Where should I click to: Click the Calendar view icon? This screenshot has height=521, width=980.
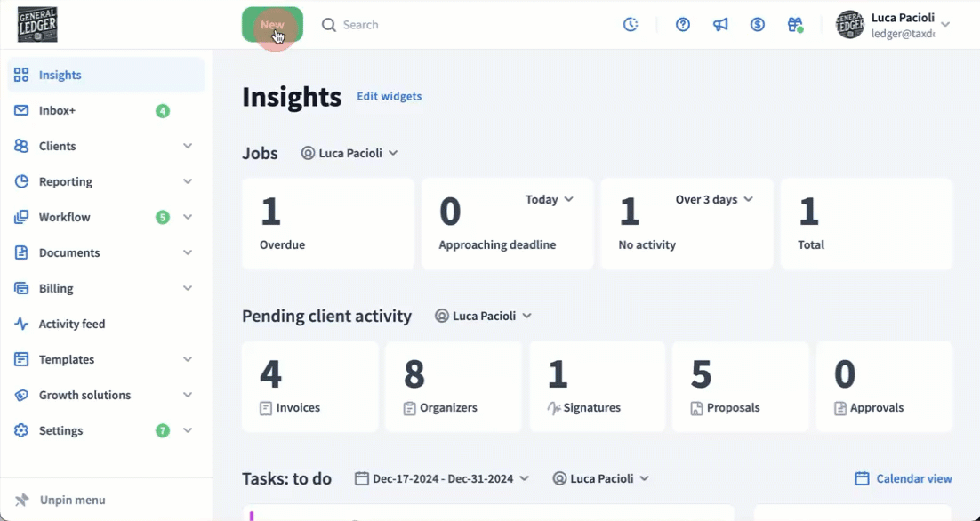pyautogui.click(x=862, y=478)
